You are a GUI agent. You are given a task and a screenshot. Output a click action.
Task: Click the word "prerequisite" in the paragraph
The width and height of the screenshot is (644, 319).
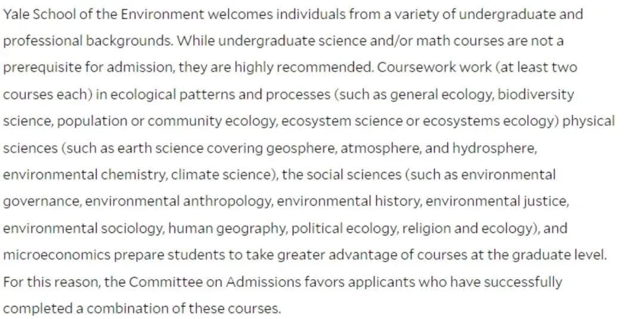(42, 68)
